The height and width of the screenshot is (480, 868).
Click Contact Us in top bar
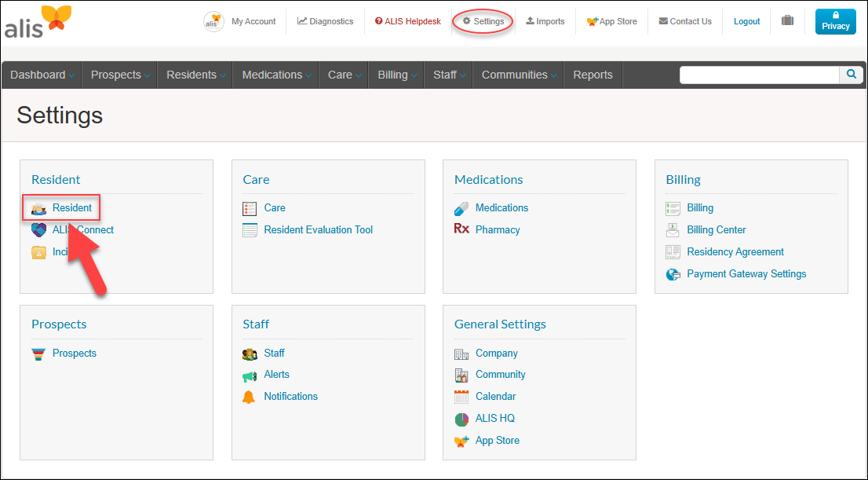pyautogui.click(x=685, y=22)
